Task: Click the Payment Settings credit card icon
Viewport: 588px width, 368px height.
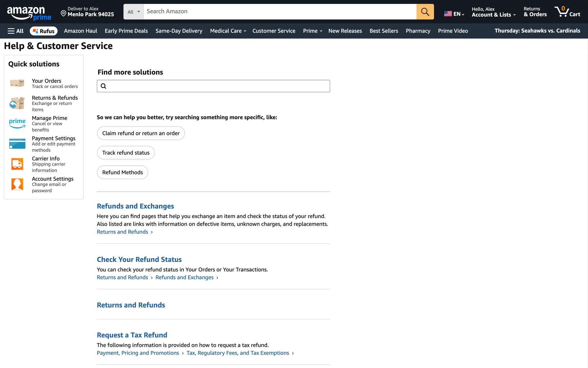Action: pos(17,144)
